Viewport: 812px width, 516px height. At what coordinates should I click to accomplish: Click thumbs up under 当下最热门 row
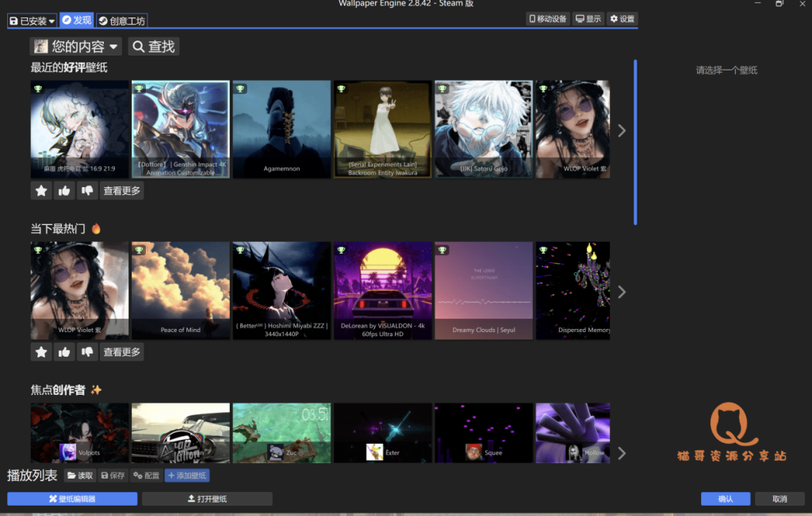click(64, 353)
